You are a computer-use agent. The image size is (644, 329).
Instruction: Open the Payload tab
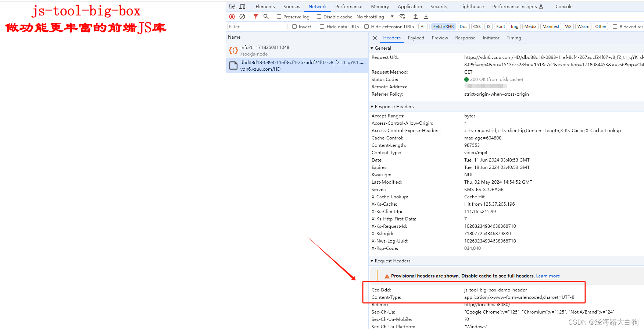(x=416, y=38)
